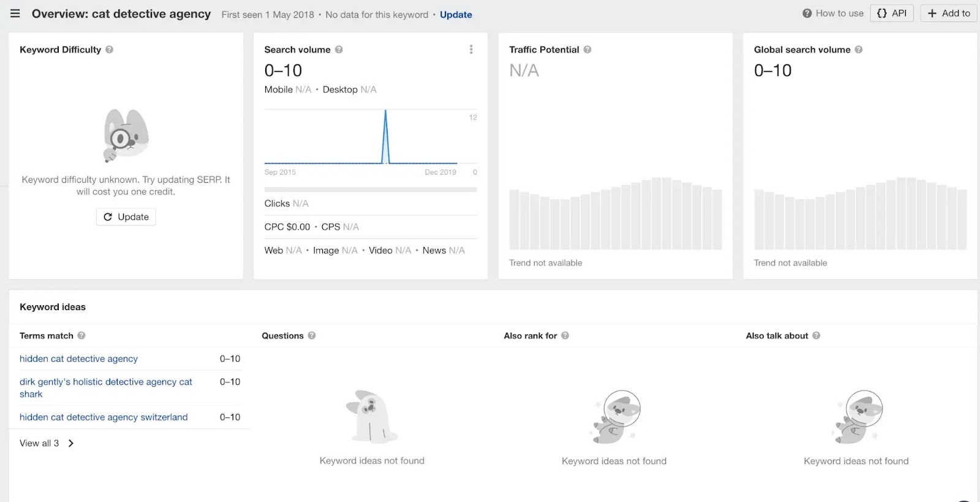Click the Terms match help icon
The width and height of the screenshot is (980, 502).
click(x=81, y=336)
